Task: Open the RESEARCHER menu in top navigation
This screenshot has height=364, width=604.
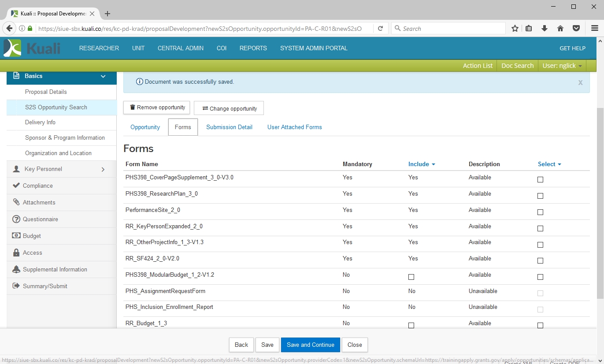Action: point(99,48)
